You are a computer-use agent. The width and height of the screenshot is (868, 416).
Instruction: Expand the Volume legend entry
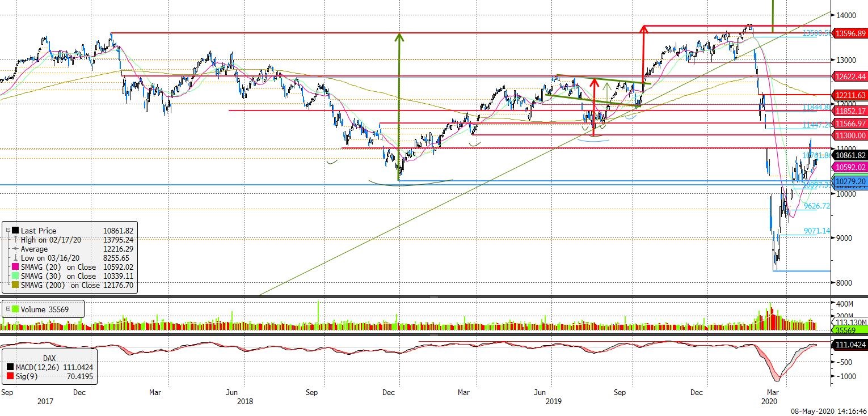click(x=7, y=309)
